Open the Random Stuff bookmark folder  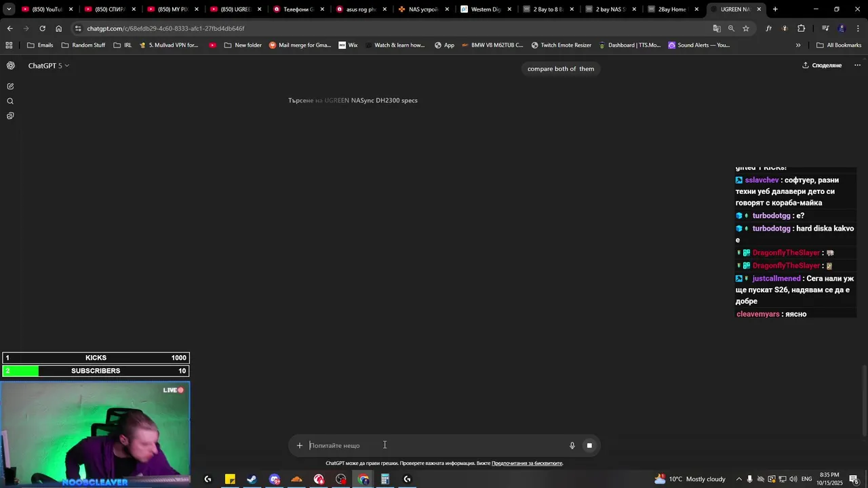(83, 45)
